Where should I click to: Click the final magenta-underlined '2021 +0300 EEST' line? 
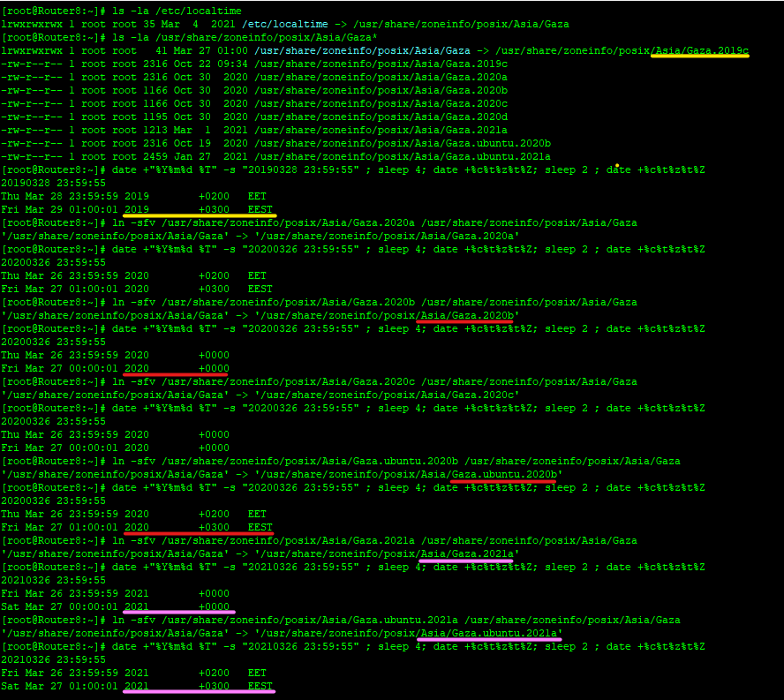coord(199,686)
